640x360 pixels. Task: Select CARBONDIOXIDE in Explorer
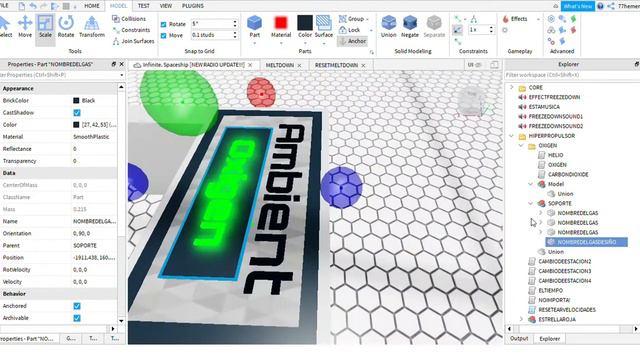click(568, 174)
